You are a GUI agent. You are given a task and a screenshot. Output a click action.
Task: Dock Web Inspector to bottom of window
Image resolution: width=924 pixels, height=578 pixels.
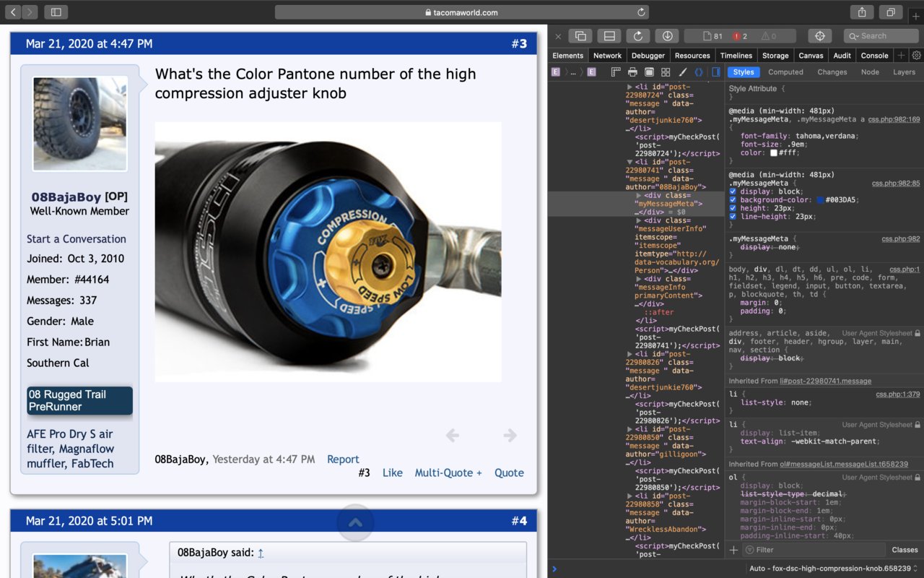[x=609, y=36]
